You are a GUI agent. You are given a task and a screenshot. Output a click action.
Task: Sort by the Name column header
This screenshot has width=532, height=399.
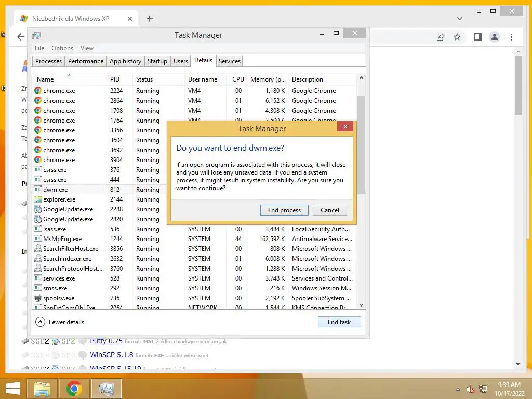(69, 79)
